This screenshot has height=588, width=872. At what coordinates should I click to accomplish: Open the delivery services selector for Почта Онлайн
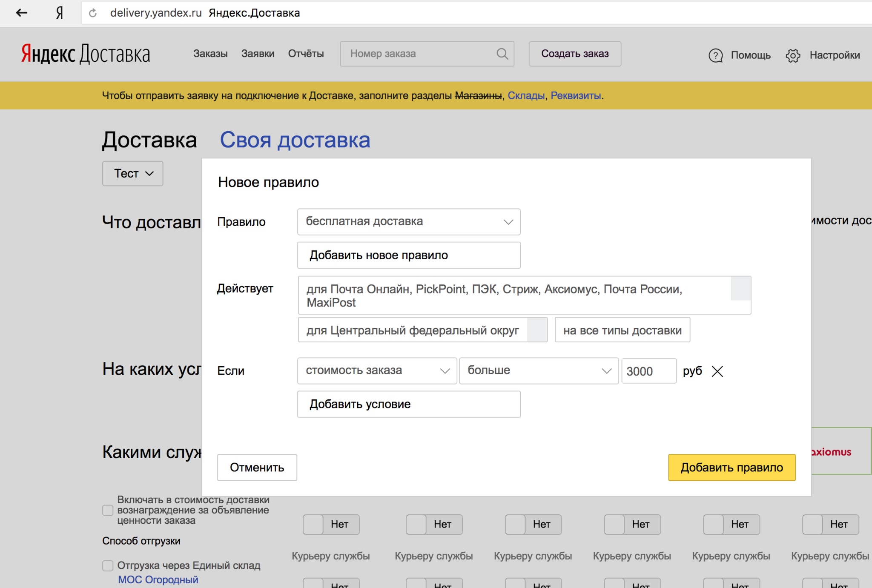tap(525, 295)
